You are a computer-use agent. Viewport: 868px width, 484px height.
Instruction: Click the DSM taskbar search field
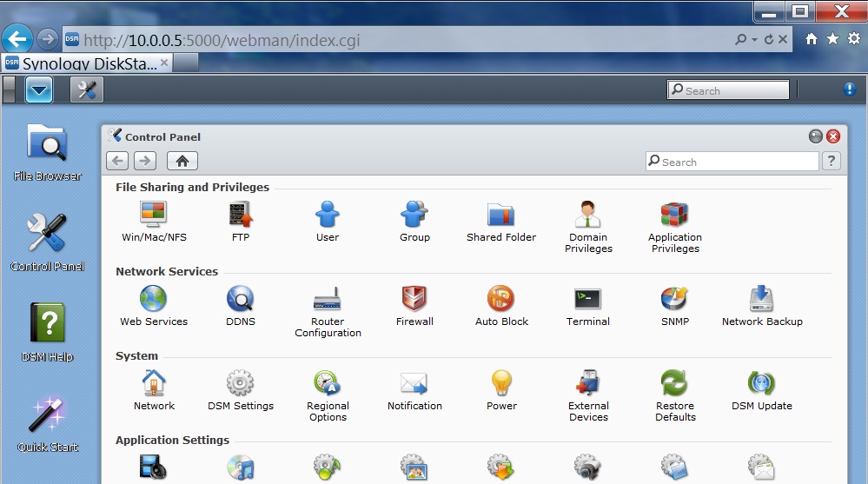(x=728, y=90)
